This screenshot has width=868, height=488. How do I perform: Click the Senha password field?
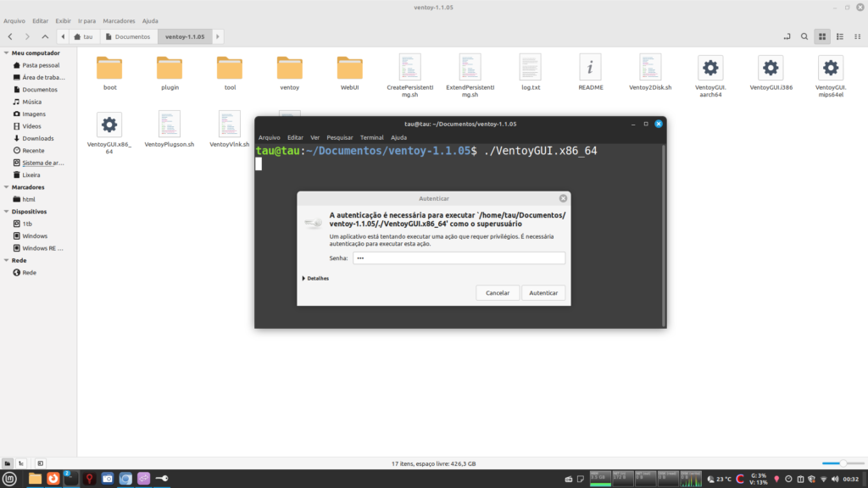point(458,258)
